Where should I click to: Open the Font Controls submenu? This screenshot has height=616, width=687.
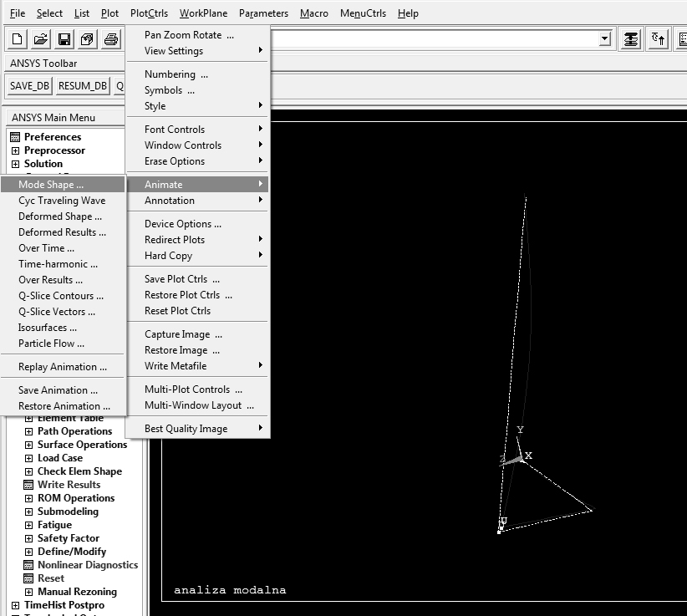point(197,130)
